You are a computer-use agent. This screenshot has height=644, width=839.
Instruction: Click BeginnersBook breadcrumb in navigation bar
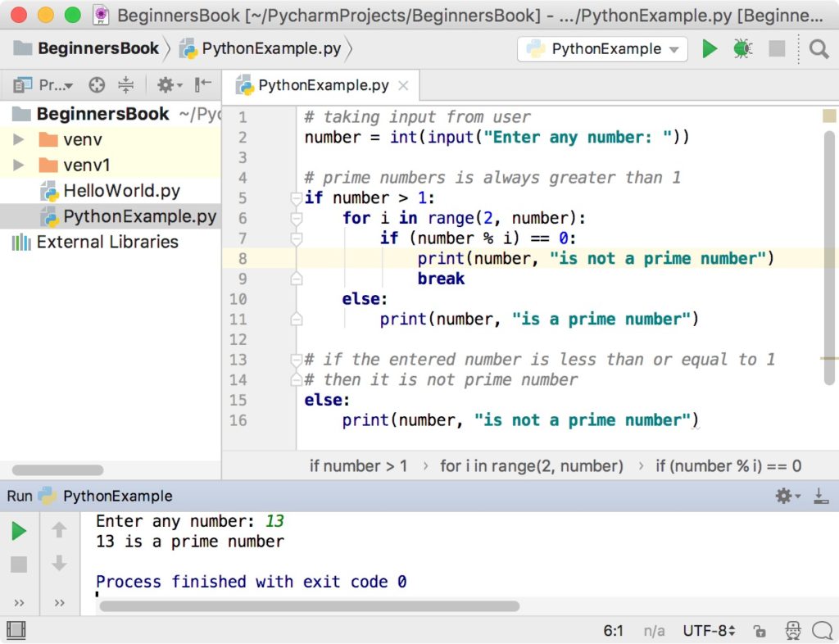coord(85,48)
